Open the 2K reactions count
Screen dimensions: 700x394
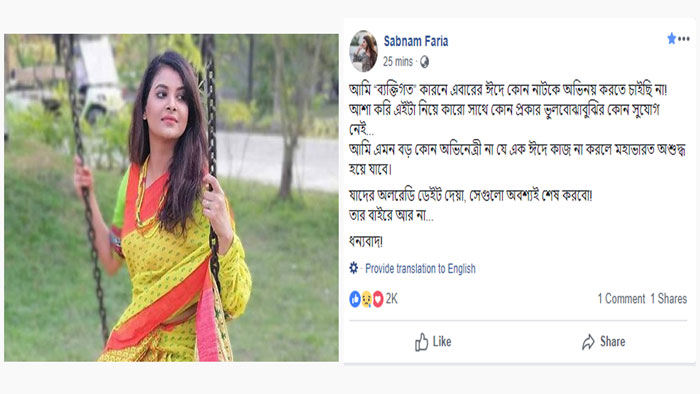[392, 299]
